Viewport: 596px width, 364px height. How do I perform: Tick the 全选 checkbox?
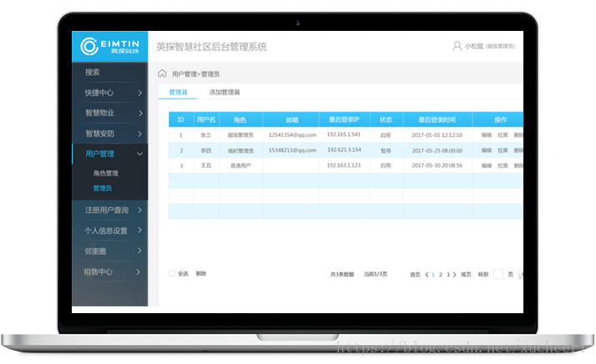point(172,274)
